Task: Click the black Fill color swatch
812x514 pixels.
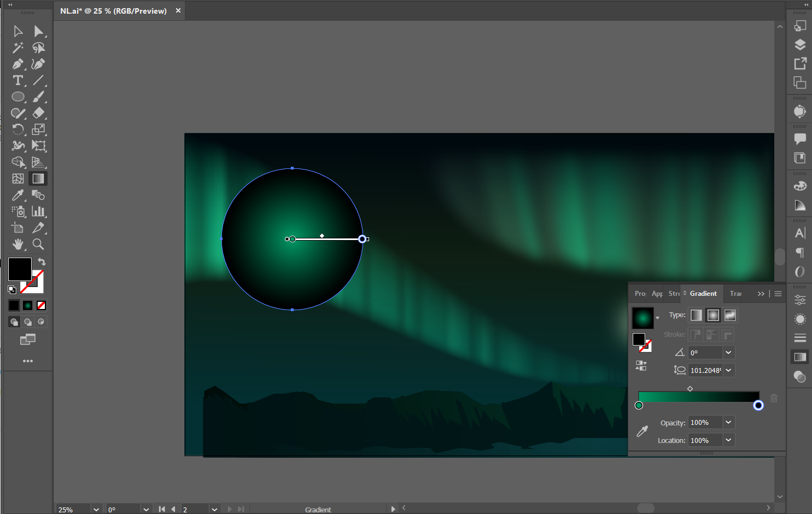Action: [20, 270]
